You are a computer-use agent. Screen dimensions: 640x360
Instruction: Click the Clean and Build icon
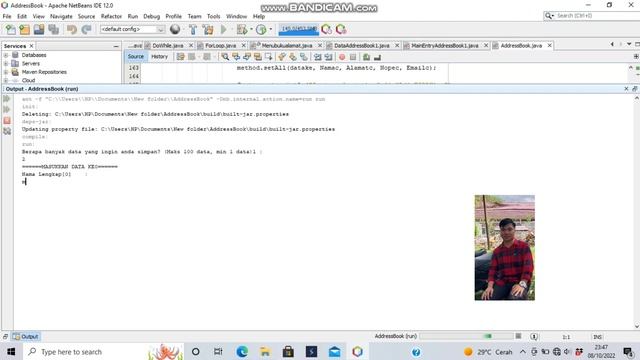click(x=208, y=29)
